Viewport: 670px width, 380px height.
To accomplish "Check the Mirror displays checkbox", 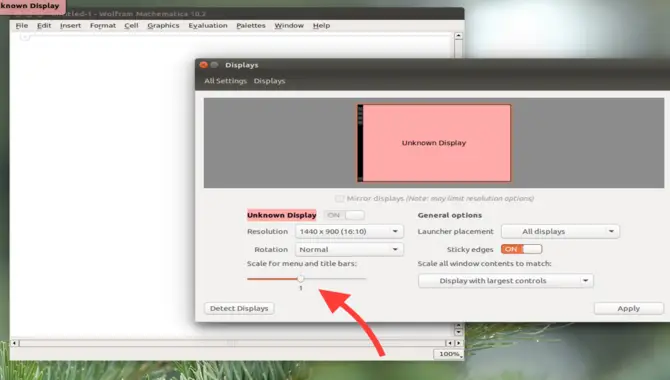I will click(x=339, y=198).
